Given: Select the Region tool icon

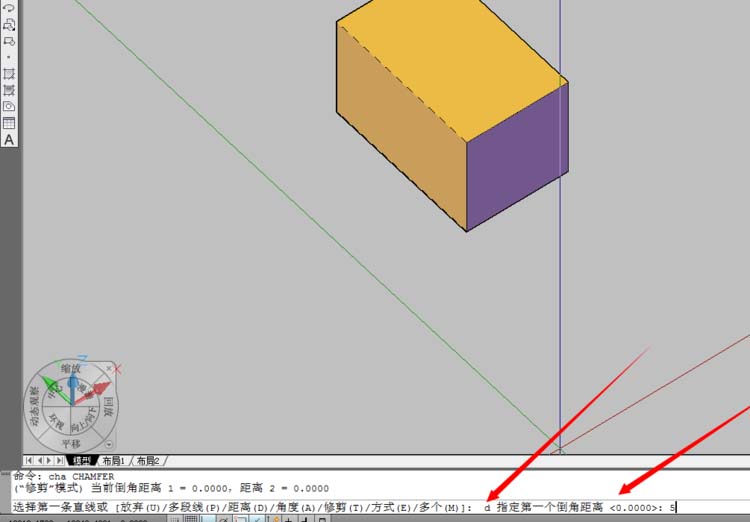Looking at the screenshot, I should (9, 106).
